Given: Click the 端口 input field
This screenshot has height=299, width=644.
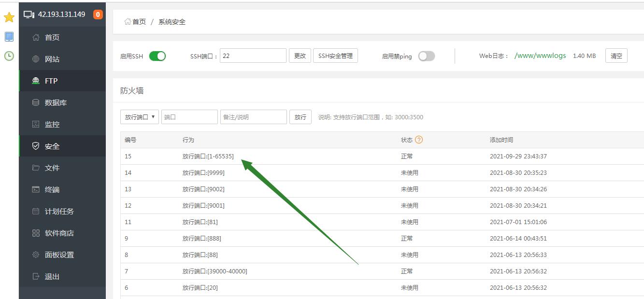Looking at the screenshot, I should point(189,117).
